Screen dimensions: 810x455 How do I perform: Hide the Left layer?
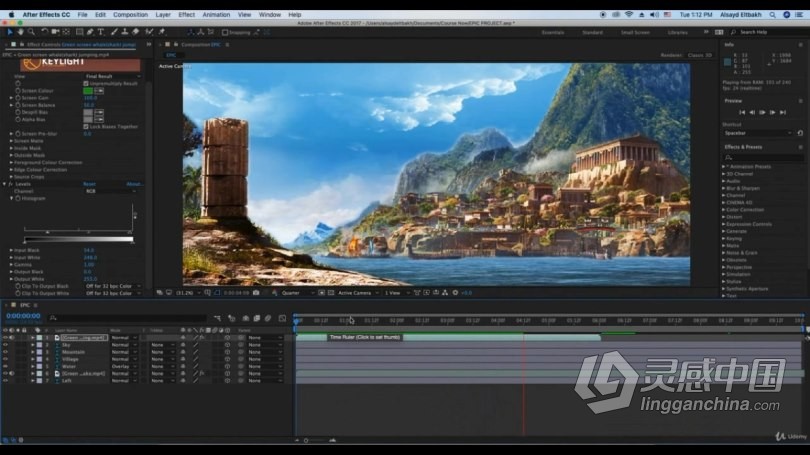pos(6,381)
